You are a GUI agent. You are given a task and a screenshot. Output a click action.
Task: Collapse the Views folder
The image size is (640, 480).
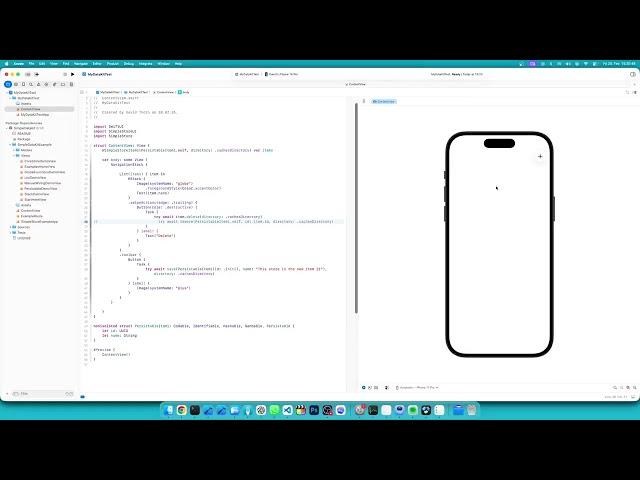click(x=13, y=156)
